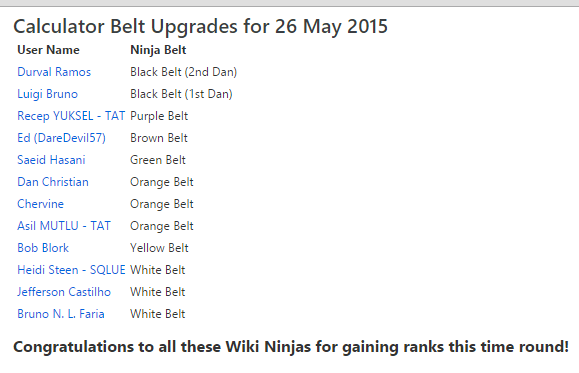579x373 pixels.
Task: Click the Bruno N. L. Faria link
Action: (61, 314)
